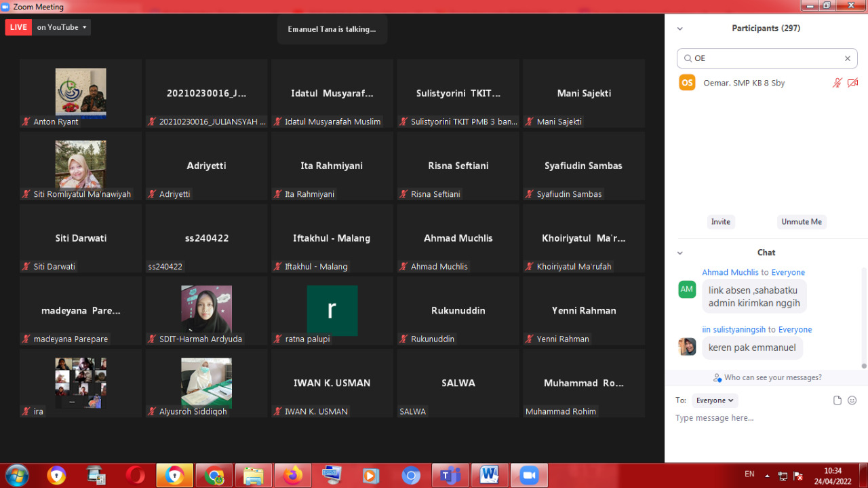Click the muted microphone icon for Oemar participant
The height and width of the screenshot is (488, 868).
(837, 83)
